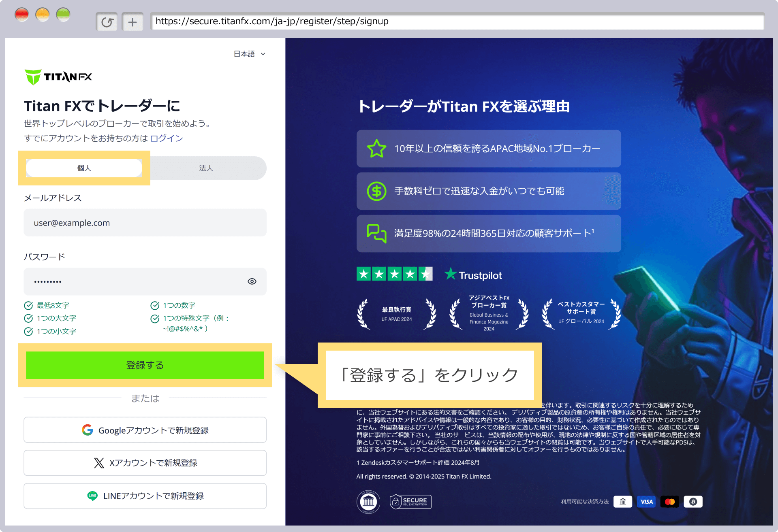This screenshot has width=778, height=532.
Task: Click the macOS green maximize button
Action: (63, 15)
